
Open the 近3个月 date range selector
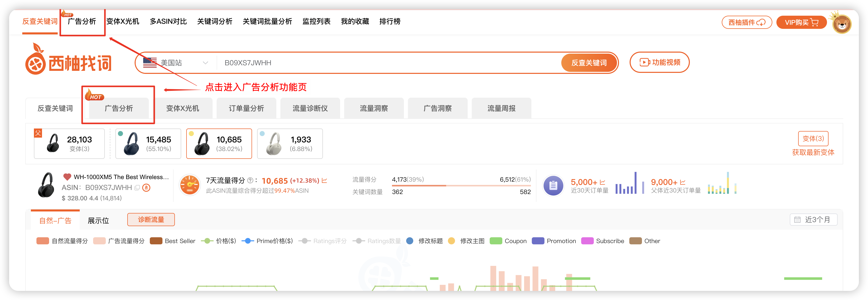click(813, 220)
